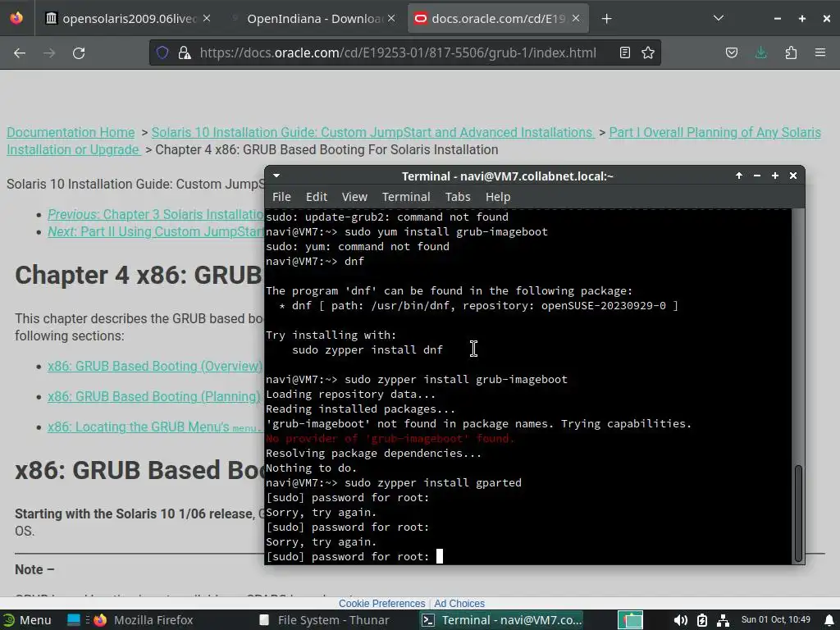Go to Previous: Chapter 3 link
The image size is (840, 630).
156,214
